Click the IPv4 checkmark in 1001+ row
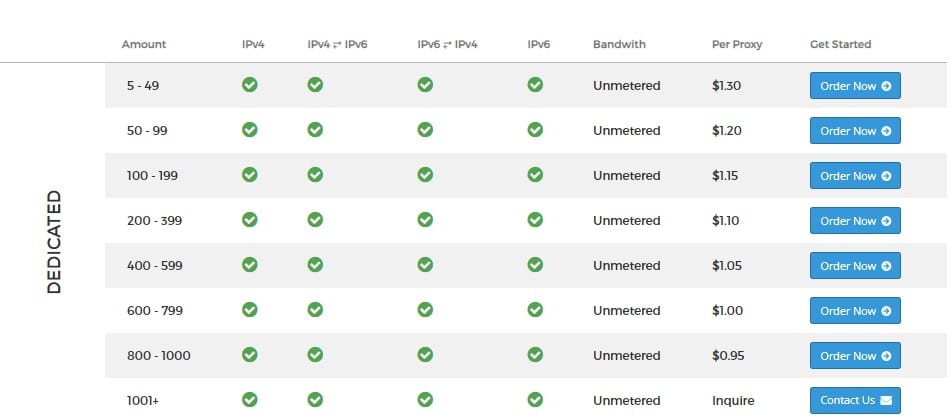 click(x=250, y=400)
